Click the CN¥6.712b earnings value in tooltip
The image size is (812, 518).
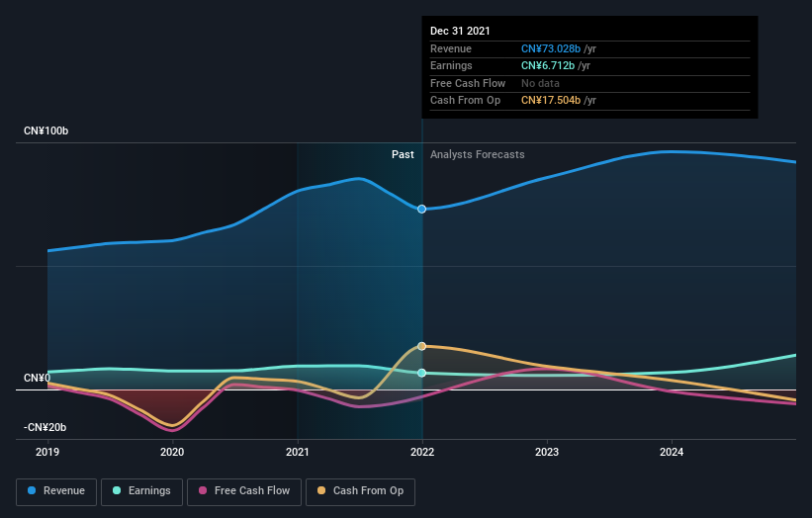pos(547,65)
